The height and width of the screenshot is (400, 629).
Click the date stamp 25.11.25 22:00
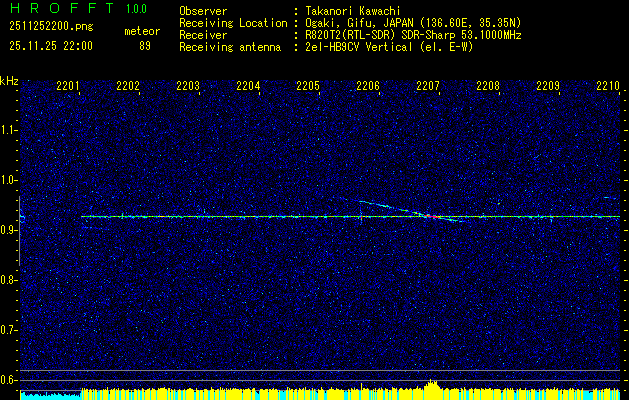click(51, 46)
